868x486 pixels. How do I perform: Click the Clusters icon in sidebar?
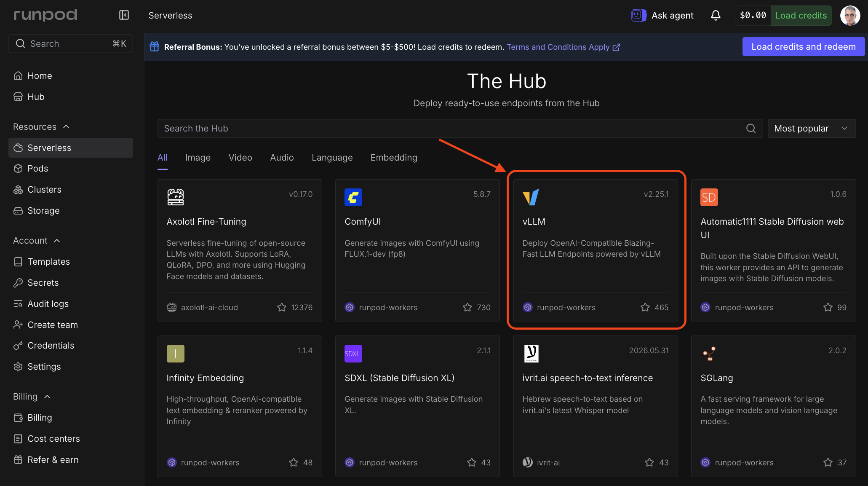coord(18,190)
